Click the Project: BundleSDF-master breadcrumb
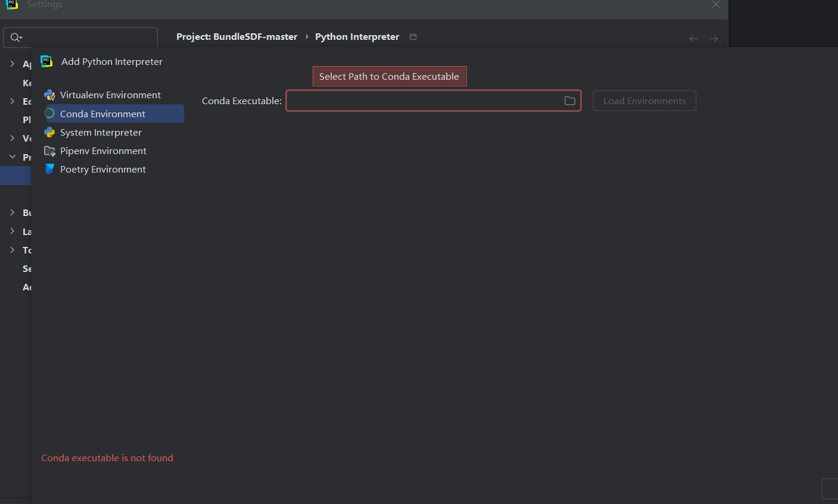Image resolution: width=838 pixels, height=504 pixels. tap(236, 37)
